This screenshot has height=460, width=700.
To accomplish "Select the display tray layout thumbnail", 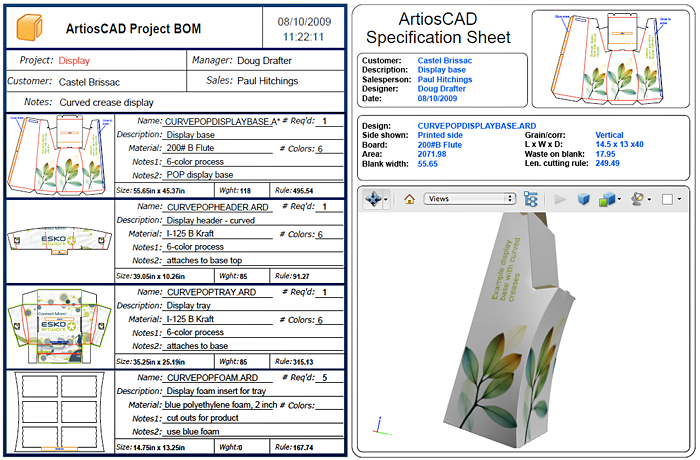I will coord(58,326).
